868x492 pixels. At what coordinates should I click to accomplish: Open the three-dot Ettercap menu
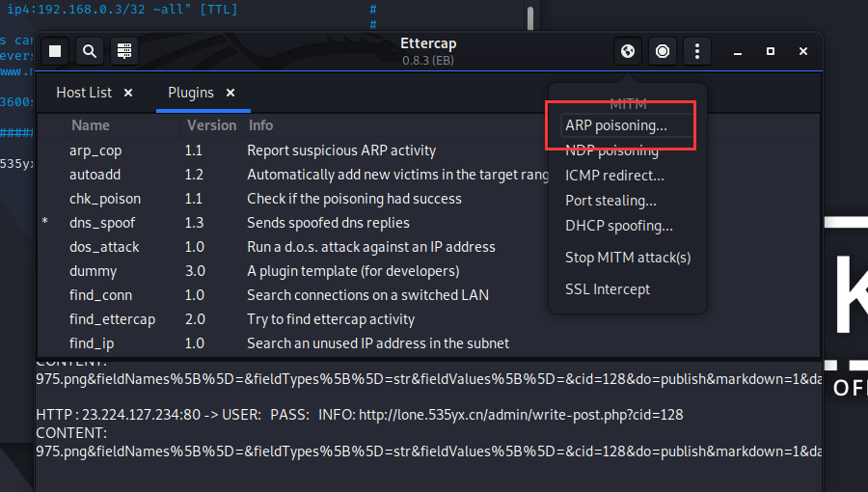point(696,51)
